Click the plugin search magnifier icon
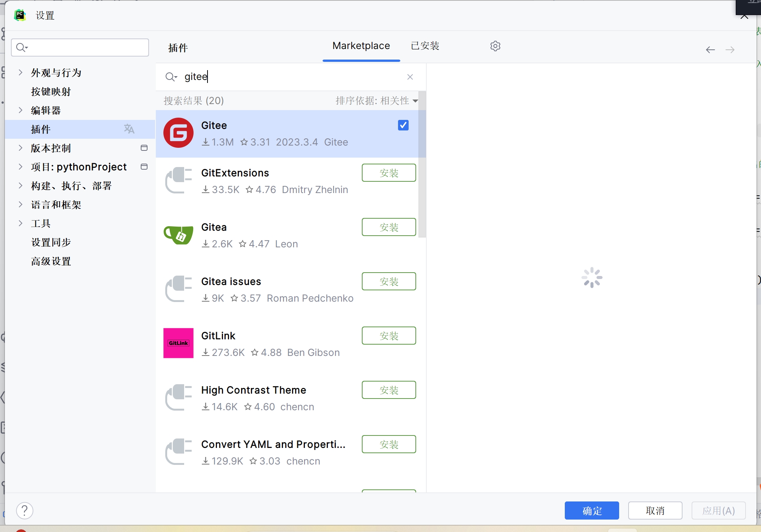The image size is (761, 532). click(x=171, y=77)
